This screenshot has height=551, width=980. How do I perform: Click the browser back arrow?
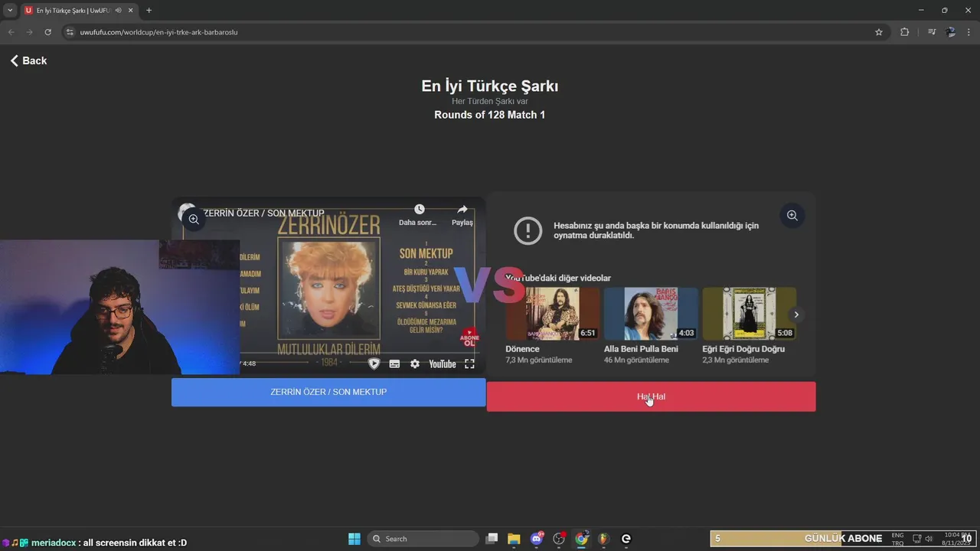[x=11, y=32]
